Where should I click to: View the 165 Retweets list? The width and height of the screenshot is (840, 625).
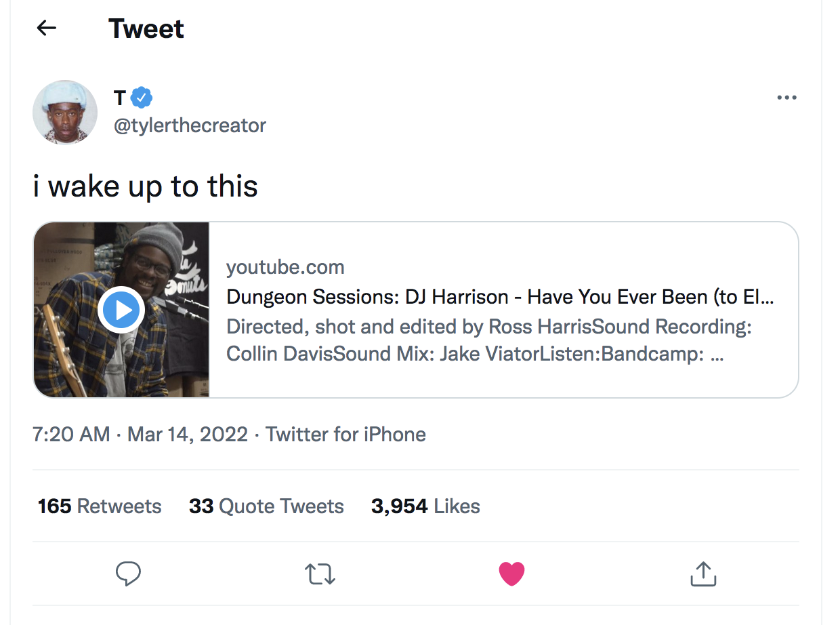[x=100, y=506]
